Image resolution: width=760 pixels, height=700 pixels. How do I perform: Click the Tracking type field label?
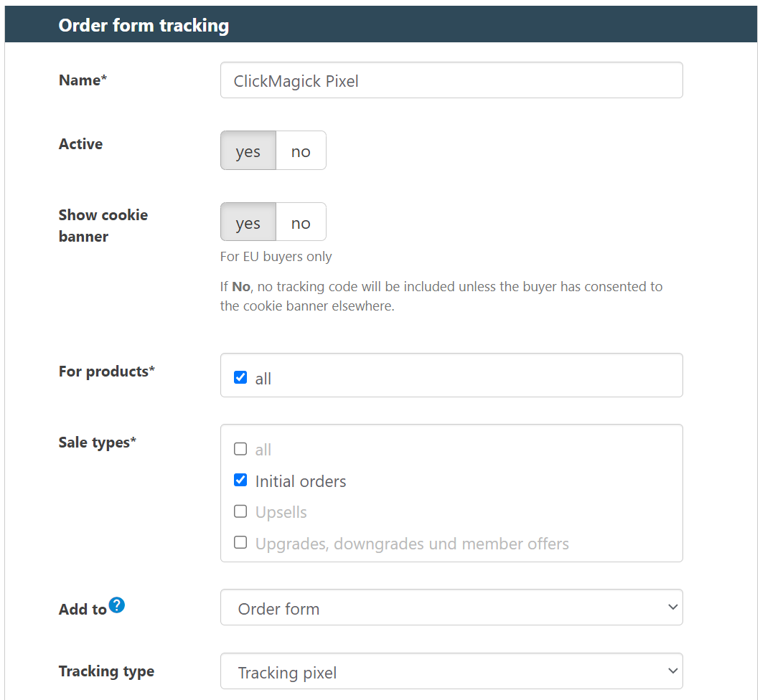click(106, 671)
